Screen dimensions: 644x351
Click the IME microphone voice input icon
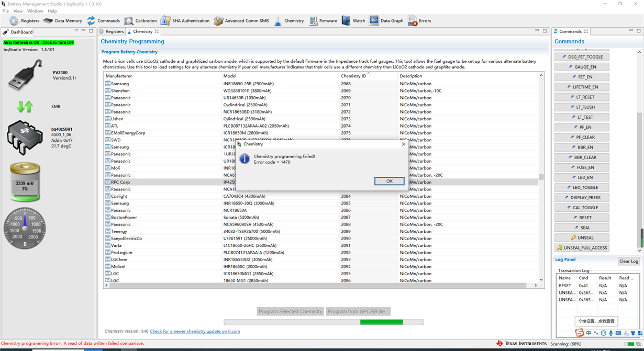coord(610,333)
